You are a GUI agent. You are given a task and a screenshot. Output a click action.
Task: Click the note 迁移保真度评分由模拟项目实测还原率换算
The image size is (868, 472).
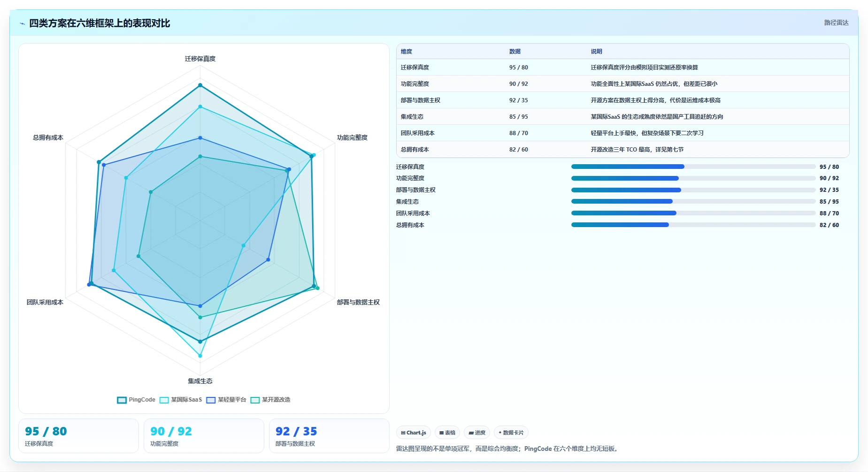pos(644,68)
